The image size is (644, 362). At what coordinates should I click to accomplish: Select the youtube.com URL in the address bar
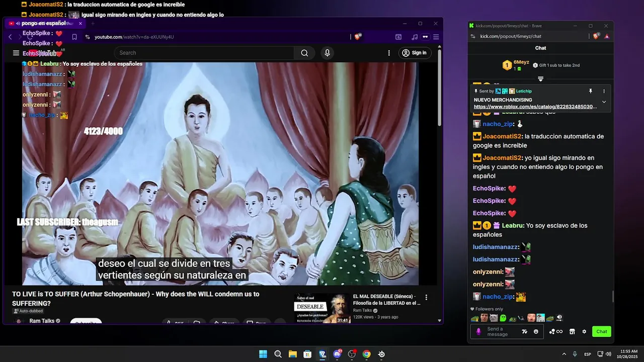[134, 37]
